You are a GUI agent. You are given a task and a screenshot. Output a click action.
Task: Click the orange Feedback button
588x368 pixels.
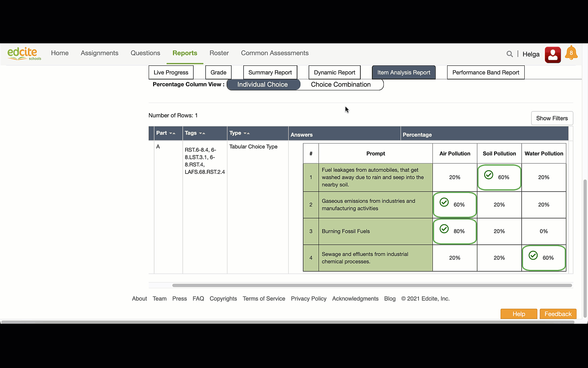(x=558, y=314)
